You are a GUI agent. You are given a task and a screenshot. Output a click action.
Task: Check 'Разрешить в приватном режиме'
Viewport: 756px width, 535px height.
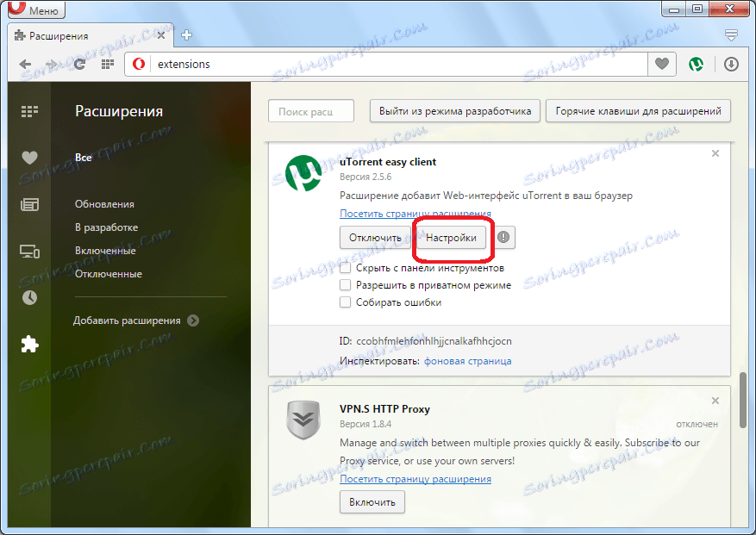(346, 285)
